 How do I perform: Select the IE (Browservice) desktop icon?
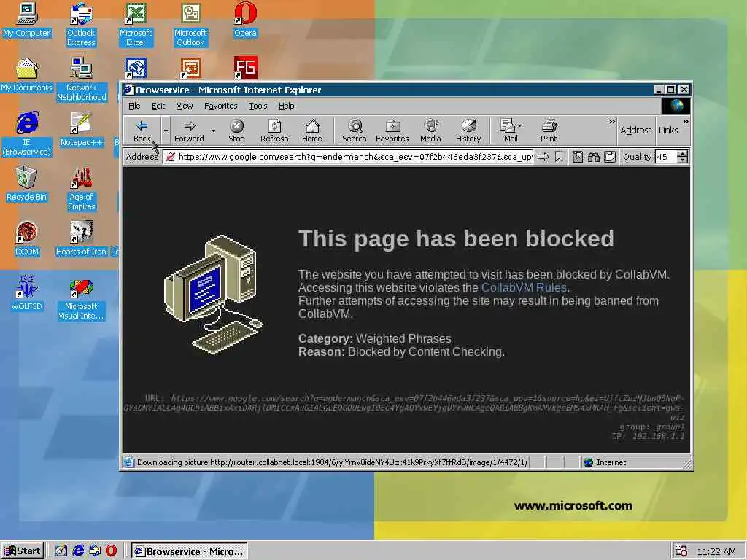point(27,133)
